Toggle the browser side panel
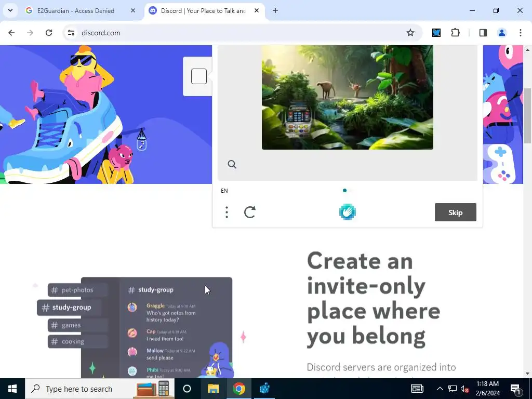The height and width of the screenshot is (399, 532). pos(483,33)
